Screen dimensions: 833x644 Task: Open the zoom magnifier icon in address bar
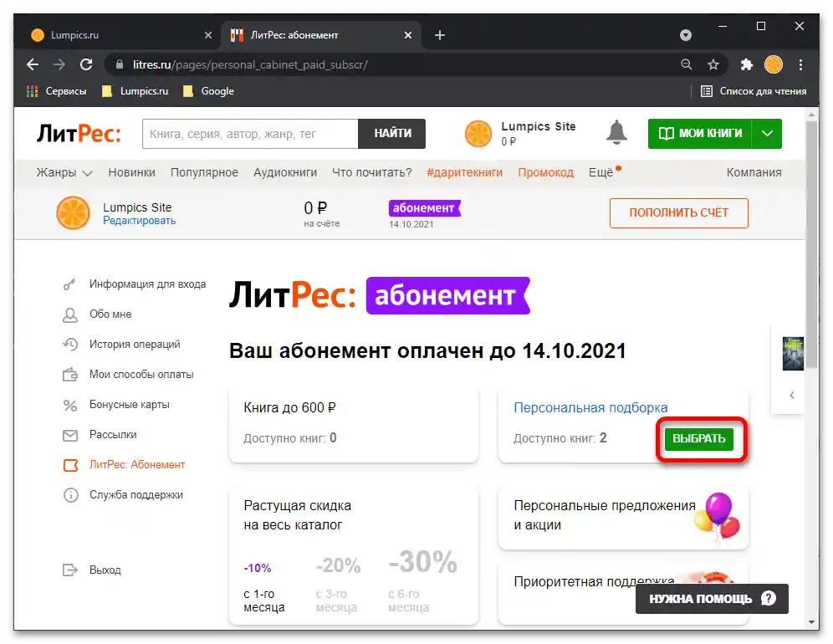coord(687,65)
